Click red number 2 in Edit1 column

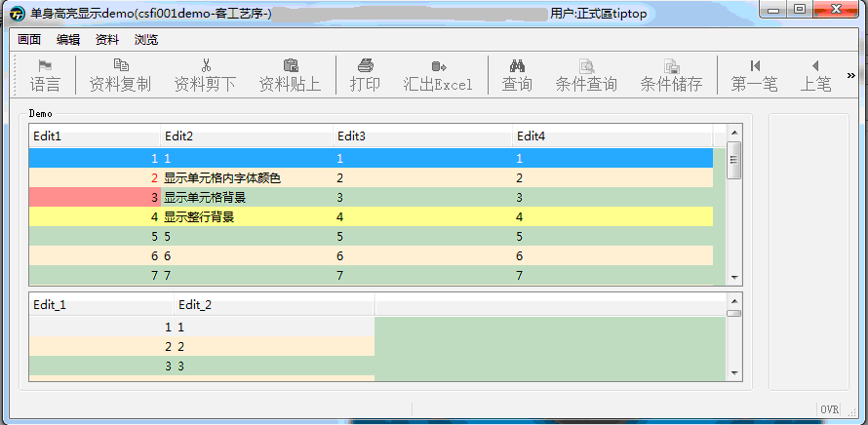click(154, 178)
